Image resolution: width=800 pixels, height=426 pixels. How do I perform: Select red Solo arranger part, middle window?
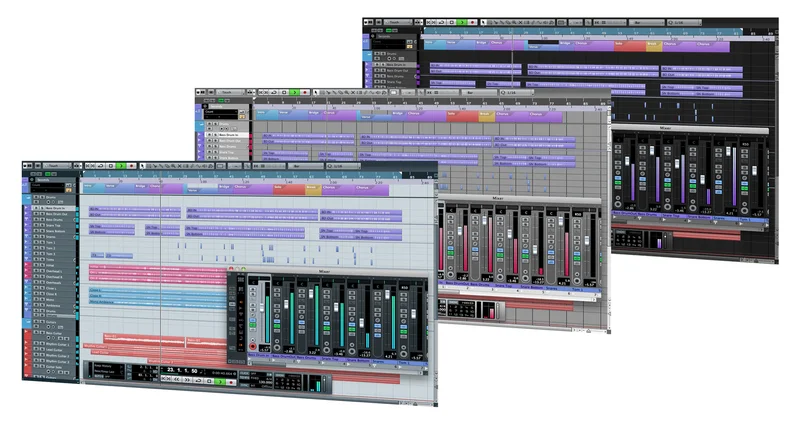[463, 117]
